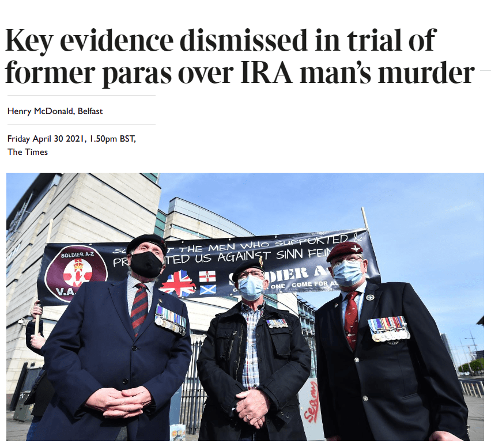
Task: Click the medals on the left veteran's jacket
Action: coord(171,320)
